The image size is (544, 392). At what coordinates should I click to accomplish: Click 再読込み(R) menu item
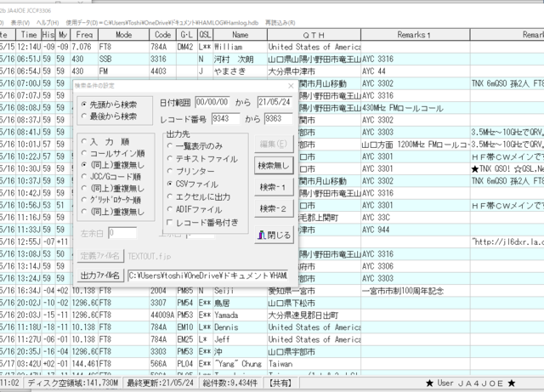[280, 23]
